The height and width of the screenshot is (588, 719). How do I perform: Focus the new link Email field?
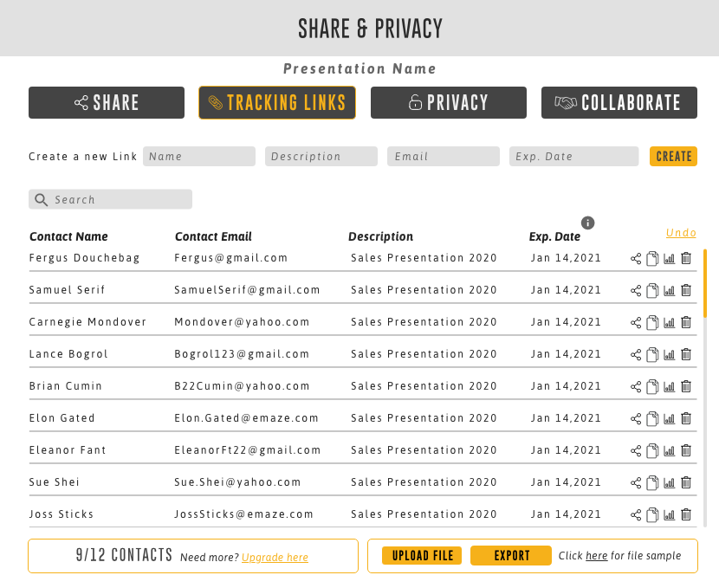(x=444, y=157)
